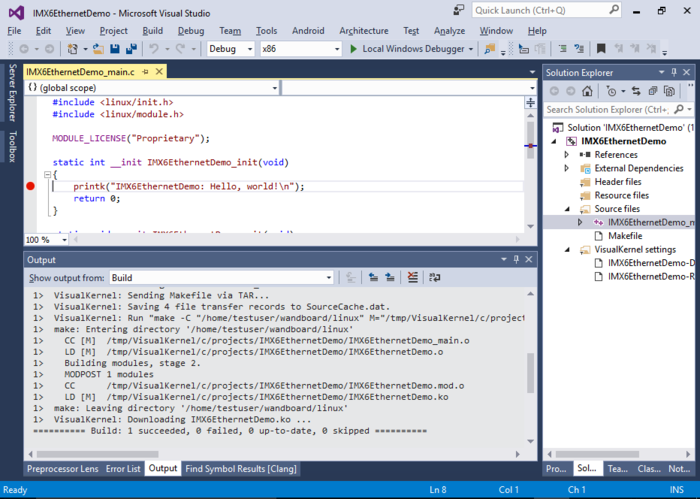
Task: Click the New Project toolbar icon
Action: (72, 49)
